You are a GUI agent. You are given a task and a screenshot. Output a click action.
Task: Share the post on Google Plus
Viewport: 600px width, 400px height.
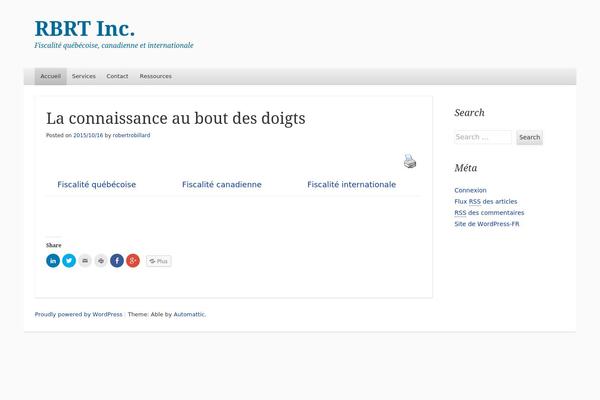(x=133, y=261)
